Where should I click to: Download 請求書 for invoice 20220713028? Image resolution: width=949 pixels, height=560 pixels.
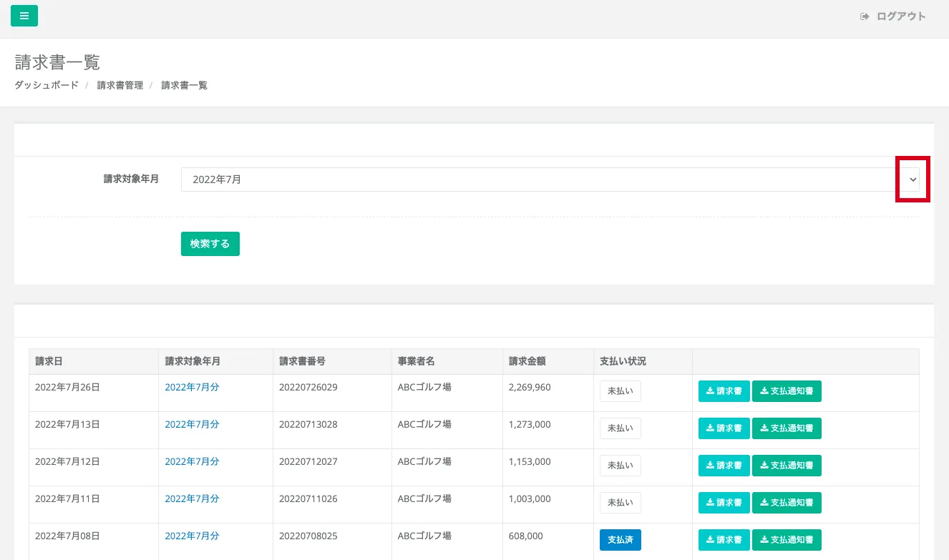pyautogui.click(x=724, y=428)
